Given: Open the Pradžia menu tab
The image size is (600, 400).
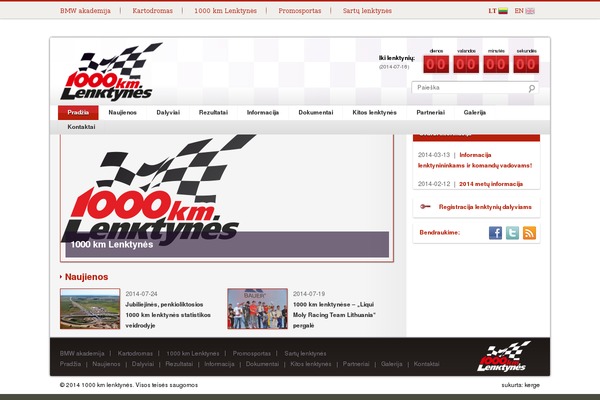Looking at the screenshot, I should point(78,113).
